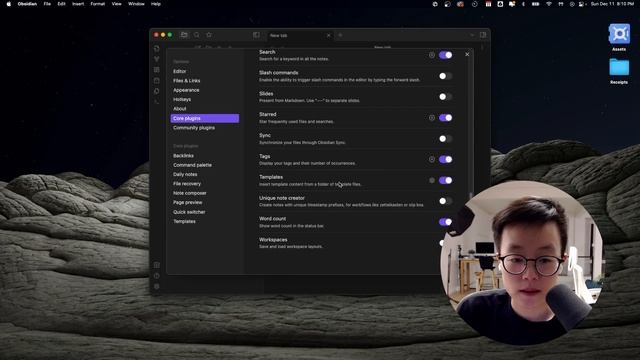Open Templates plugin settings in the sidebar
640x360 pixels.
click(x=205, y=222)
